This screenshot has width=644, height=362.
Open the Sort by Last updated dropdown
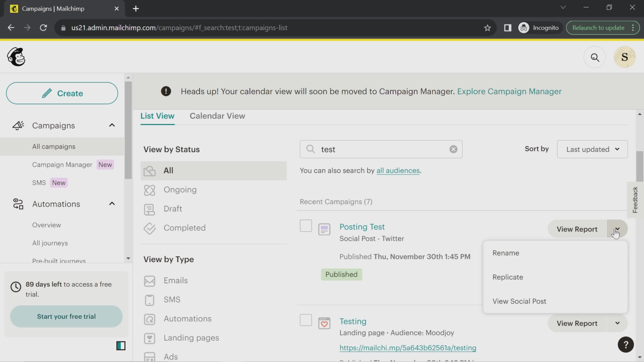point(592,149)
